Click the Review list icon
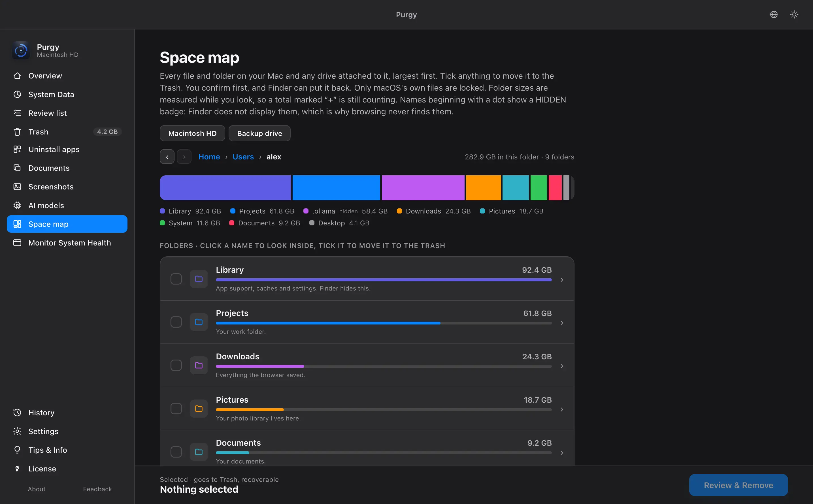 click(17, 113)
